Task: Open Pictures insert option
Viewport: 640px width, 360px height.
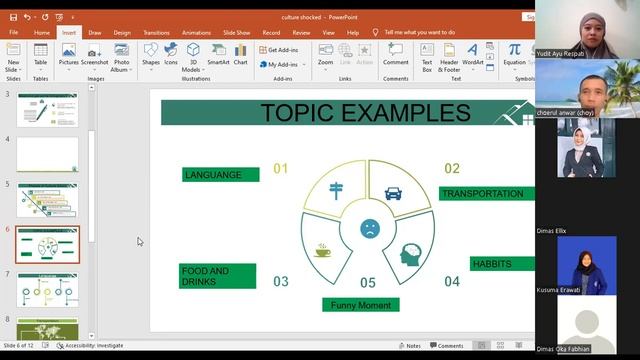Action: point(69,54)
